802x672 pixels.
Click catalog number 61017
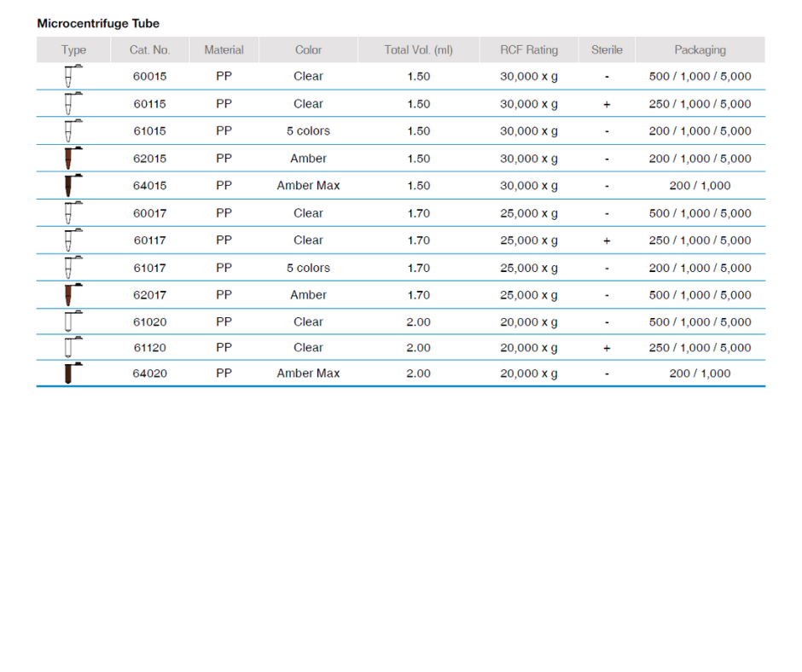tap(150, 268)
